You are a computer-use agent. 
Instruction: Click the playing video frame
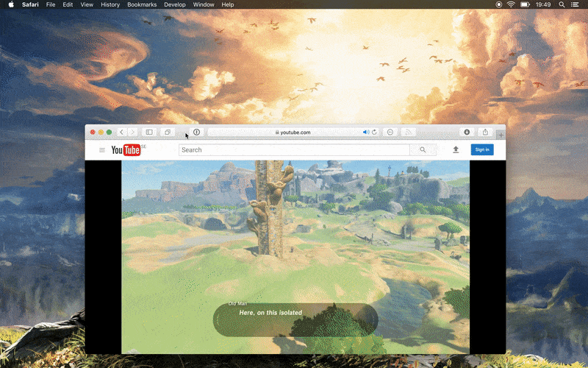tap(295, 257)
